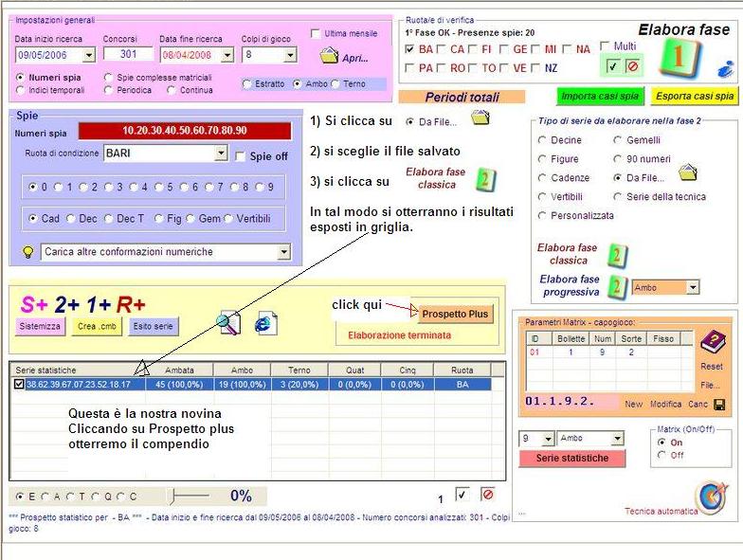The height and width of the screenshot is (560, 743).
Task: Tick the RO wheel checkbox
Action: coord(442,68)
